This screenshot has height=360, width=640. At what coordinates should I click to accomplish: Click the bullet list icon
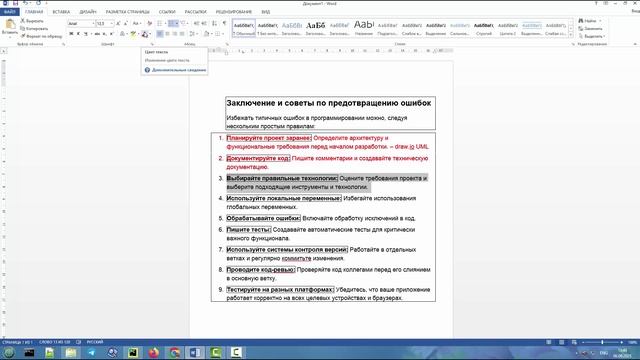(160, 23)
